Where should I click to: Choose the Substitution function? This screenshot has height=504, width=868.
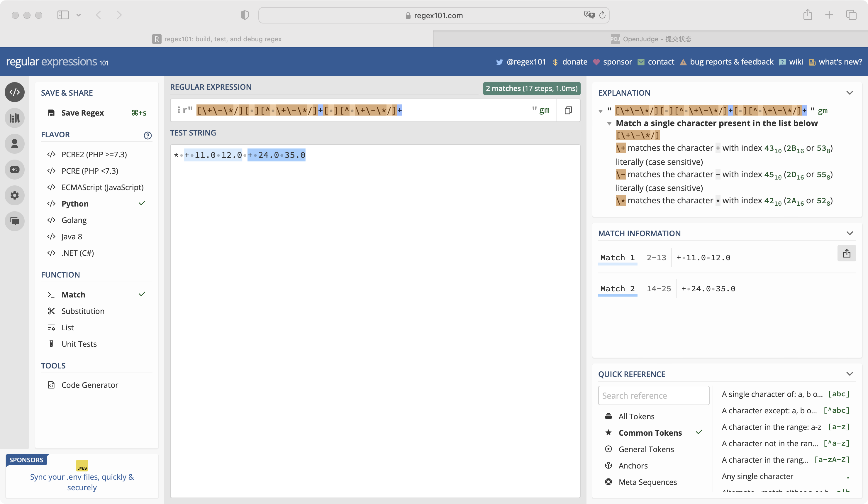[x=83, y=311]
